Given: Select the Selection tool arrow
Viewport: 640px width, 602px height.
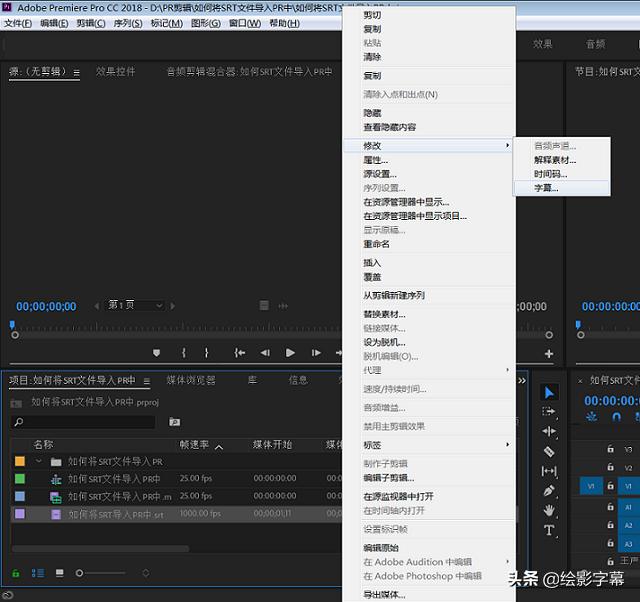Looking at the screenshot, I should (549, 393).
